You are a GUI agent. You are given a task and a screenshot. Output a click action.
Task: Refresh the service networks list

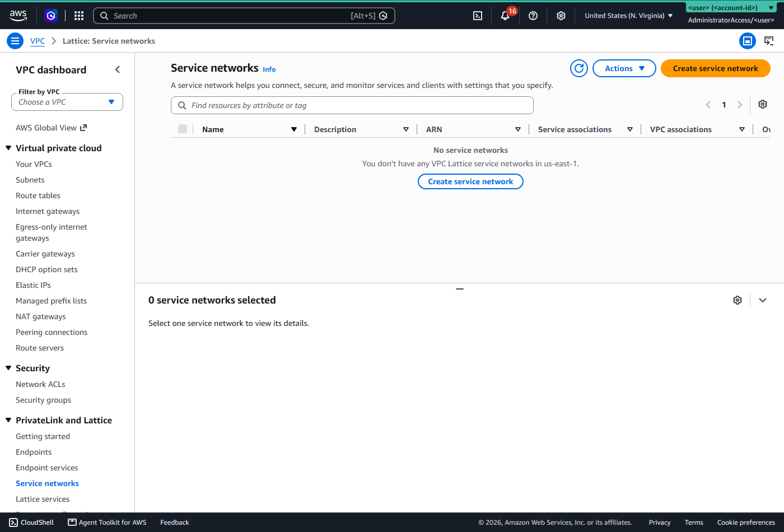579,68
